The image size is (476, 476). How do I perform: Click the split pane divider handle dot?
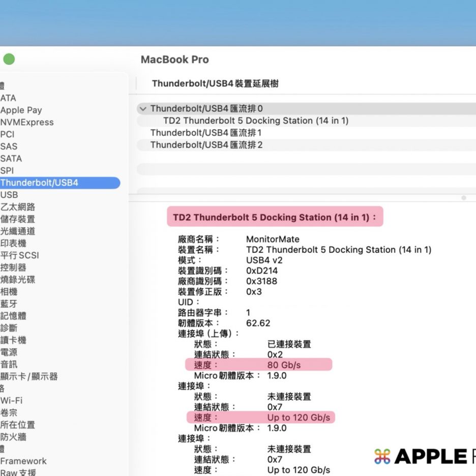pyautogui.click(x=463, y=198)
